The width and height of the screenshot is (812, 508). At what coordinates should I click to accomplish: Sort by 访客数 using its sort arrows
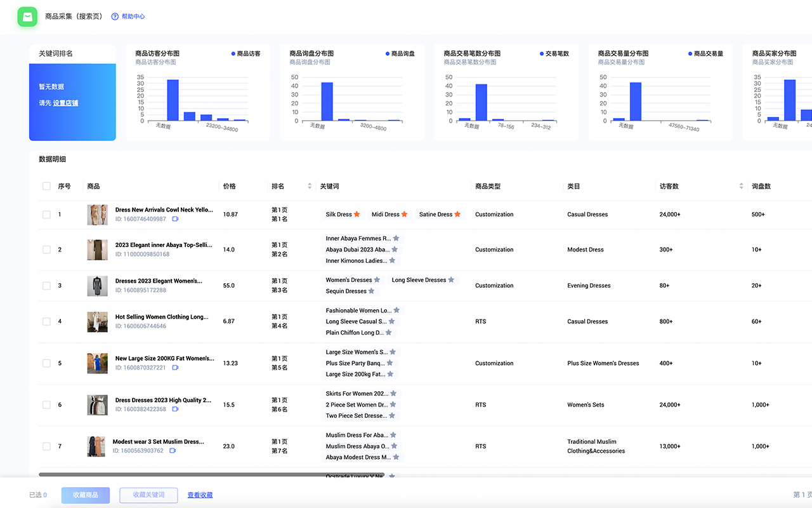(x=741, y=186)
